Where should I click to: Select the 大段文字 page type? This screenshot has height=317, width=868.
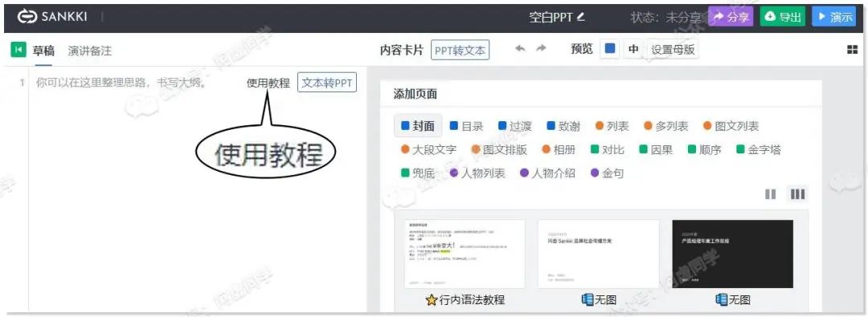pos(429,149)
